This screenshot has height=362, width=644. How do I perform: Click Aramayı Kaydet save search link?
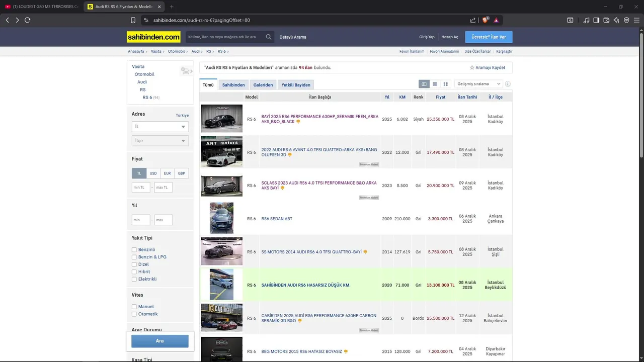point(491,67)
